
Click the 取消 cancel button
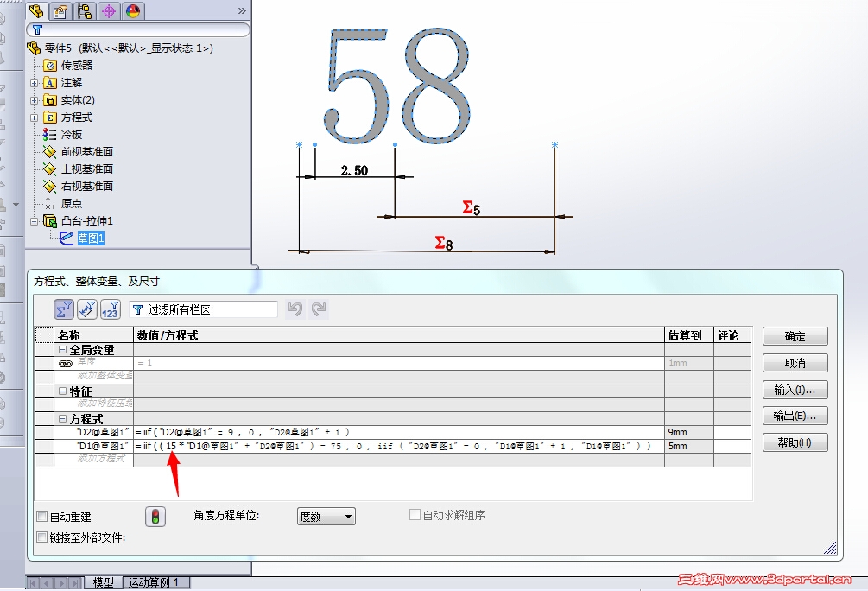tap(795, 364)
